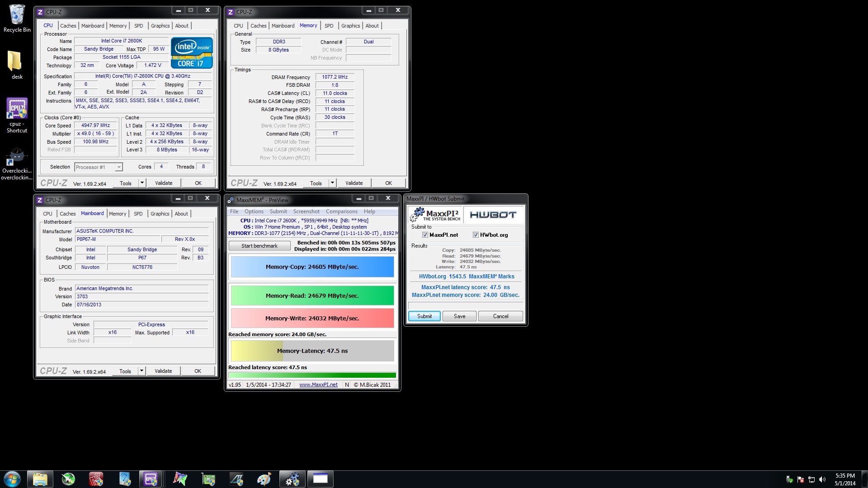This screenshot has width=868, height=488.
Task: Toggle the MaxxPI.net submit checkbox
Action: point(425,235)
